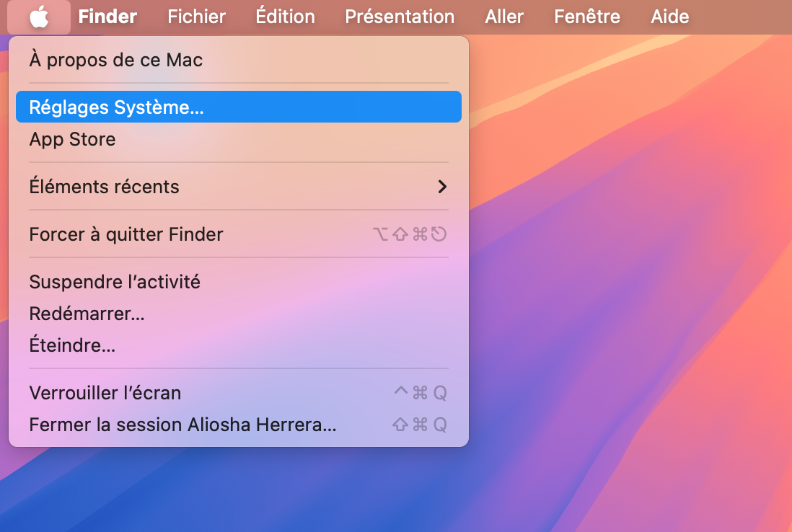Click the Apple logo icon

tap(39, 16)
